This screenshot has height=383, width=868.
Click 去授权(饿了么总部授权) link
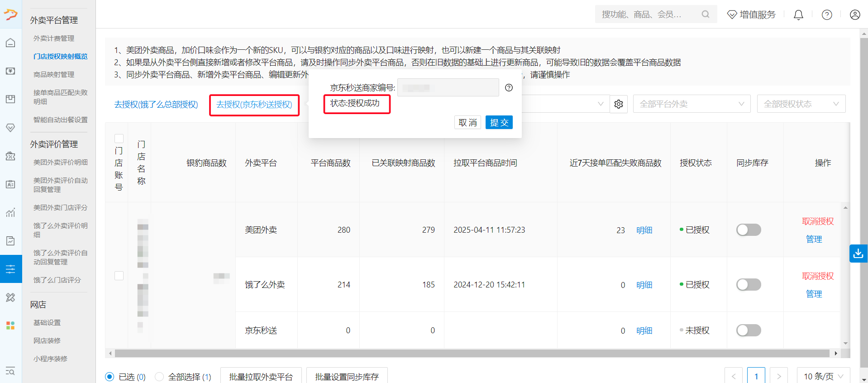tap(156, 105)
